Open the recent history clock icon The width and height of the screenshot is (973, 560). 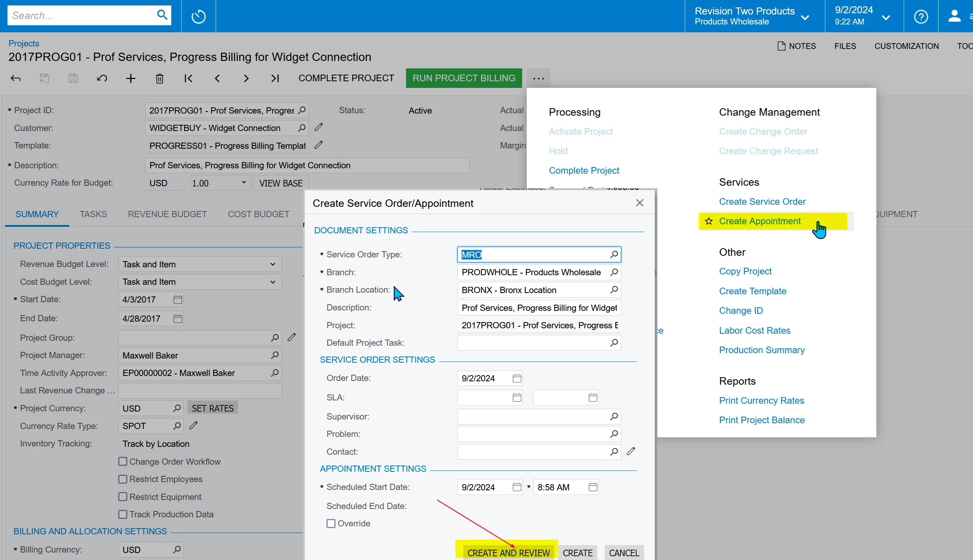click(x=198, y=17)
